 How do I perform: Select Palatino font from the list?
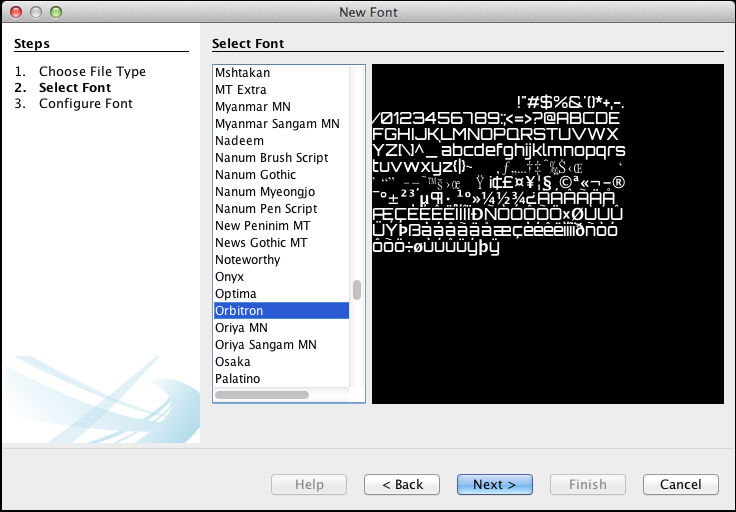tap(238, 379)
